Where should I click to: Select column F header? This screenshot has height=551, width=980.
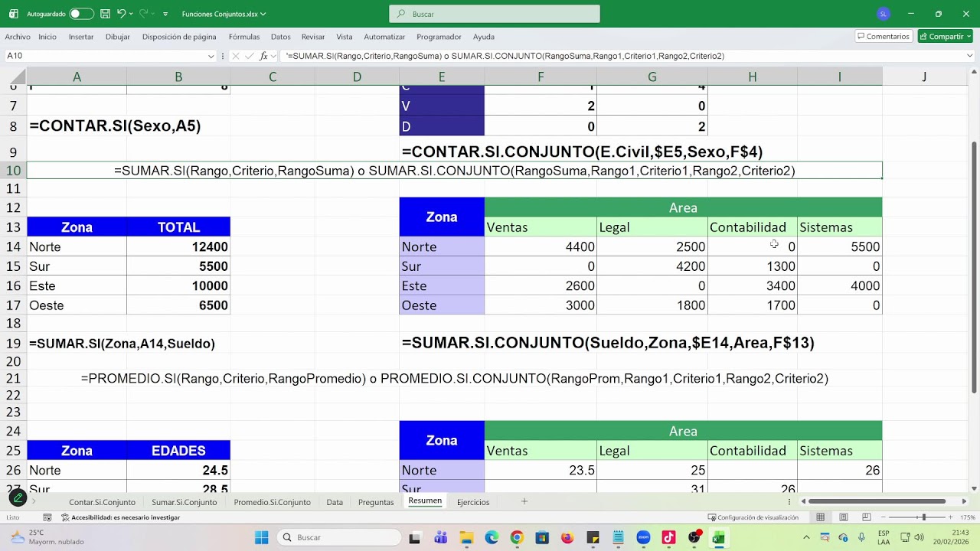point(541,77)
